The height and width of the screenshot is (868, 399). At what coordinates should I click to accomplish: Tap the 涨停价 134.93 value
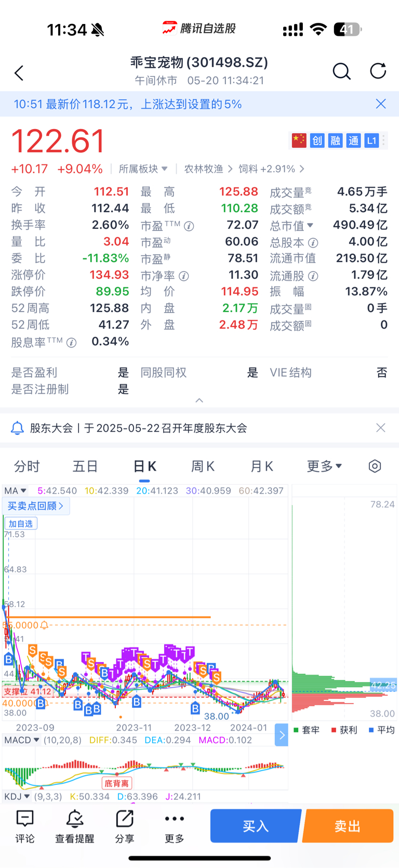pyautogui.click(x=109, y=275)
